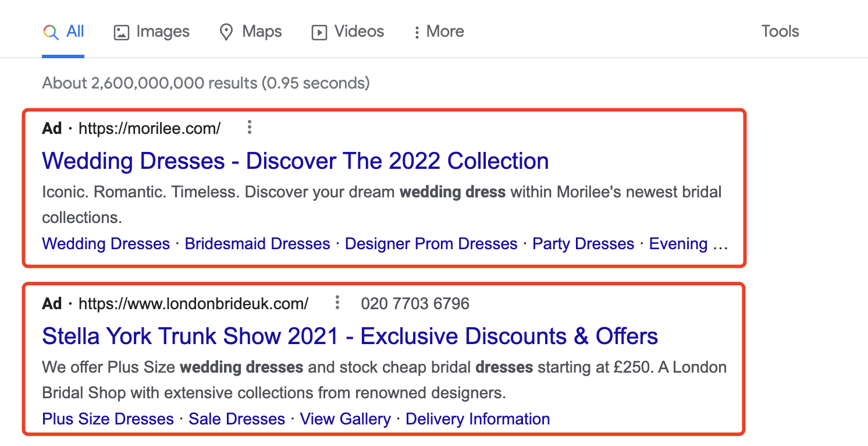The width and height of the screenshot is (868, 446).
Task: Click the Morilee ad description starting Iconic. Romantic.
Action: tap(382, 204)
